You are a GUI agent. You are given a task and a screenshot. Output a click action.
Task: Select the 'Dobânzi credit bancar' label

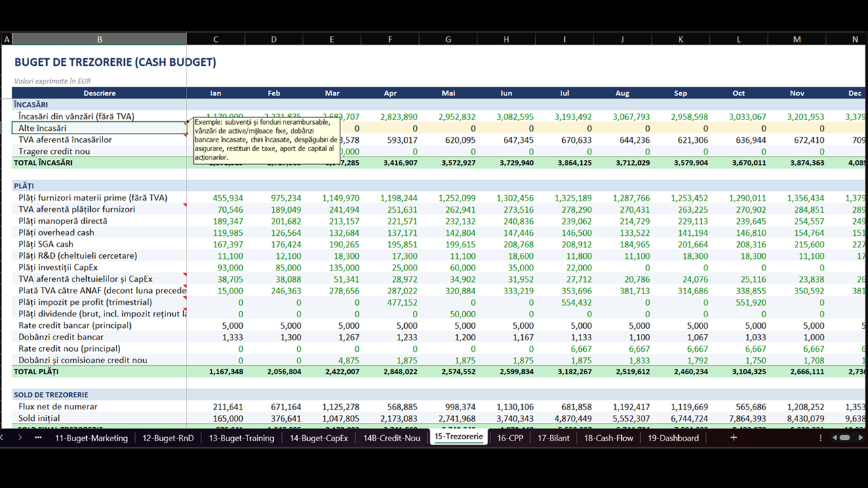(x=61, y=337)
